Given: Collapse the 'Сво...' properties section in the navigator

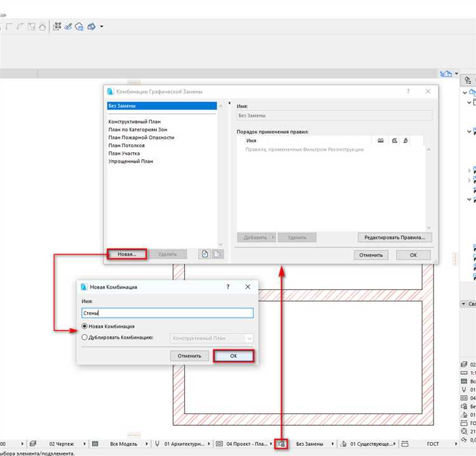Looking at the screenshot, I should [463, 304].
